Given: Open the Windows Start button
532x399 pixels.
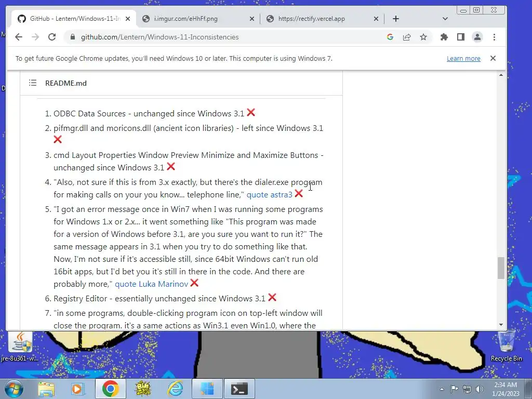Looking at the screenshot, I should (x=14, y=389).
